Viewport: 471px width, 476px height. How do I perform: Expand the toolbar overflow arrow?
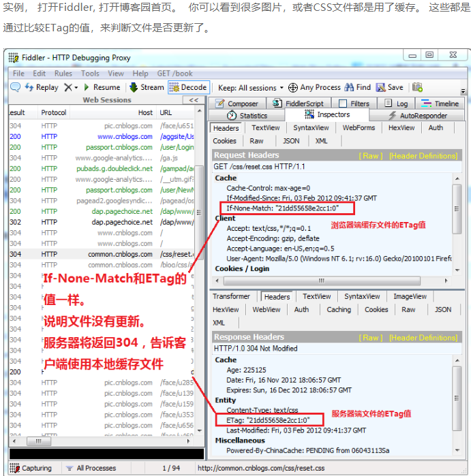[463, 91]
